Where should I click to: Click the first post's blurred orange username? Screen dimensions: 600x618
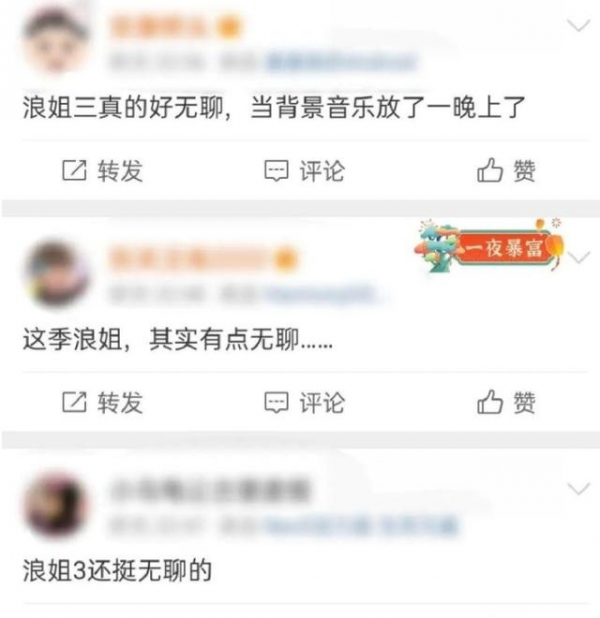coord(158,28)
